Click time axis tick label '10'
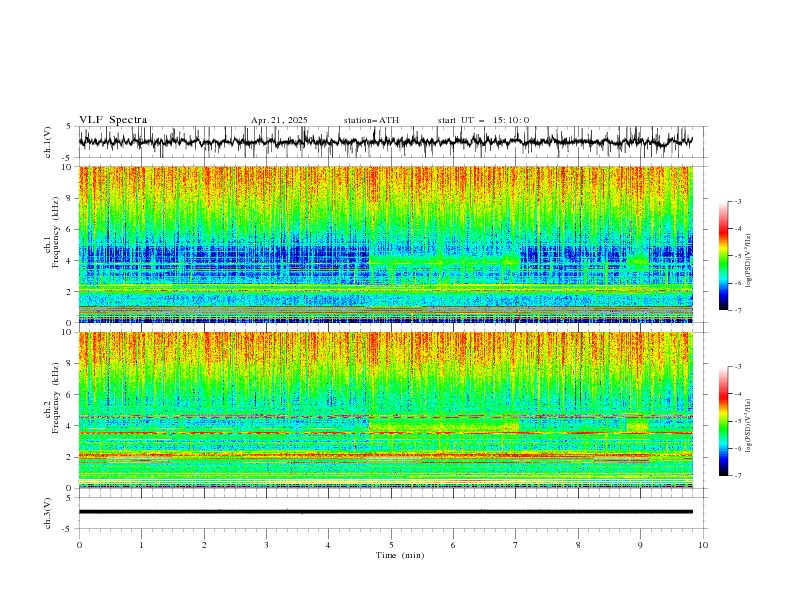Viewport: 792px width, 612px height. coord(703,545)
